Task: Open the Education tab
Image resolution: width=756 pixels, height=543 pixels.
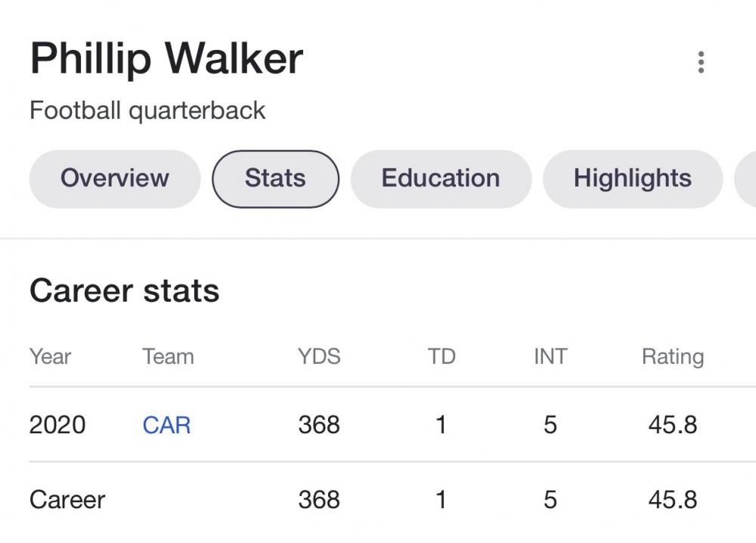Action: pos(441,178)
